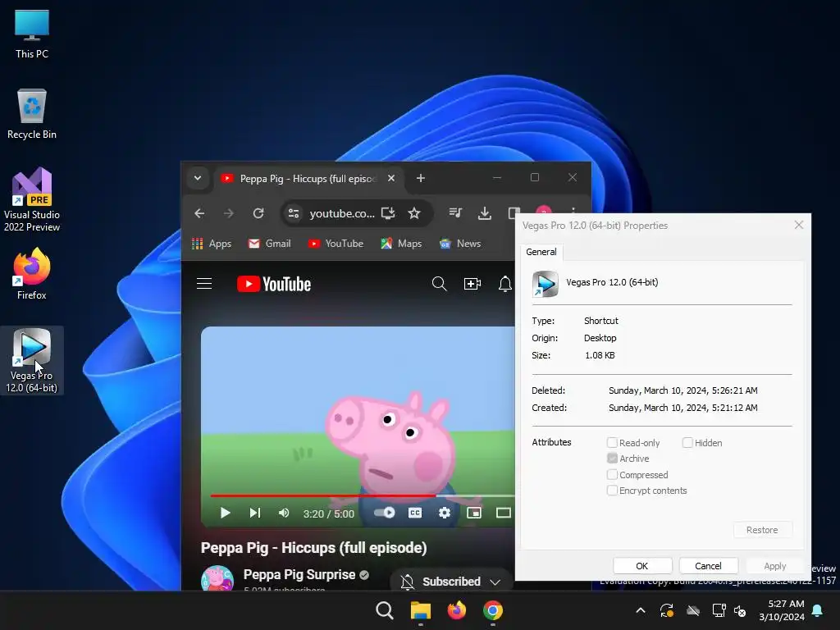Open the News bookmark

point(460,243)
